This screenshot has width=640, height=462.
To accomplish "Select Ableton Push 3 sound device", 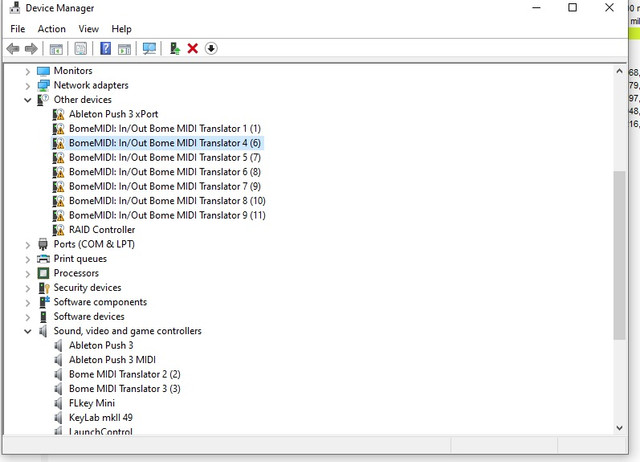I will pos(101,345).
